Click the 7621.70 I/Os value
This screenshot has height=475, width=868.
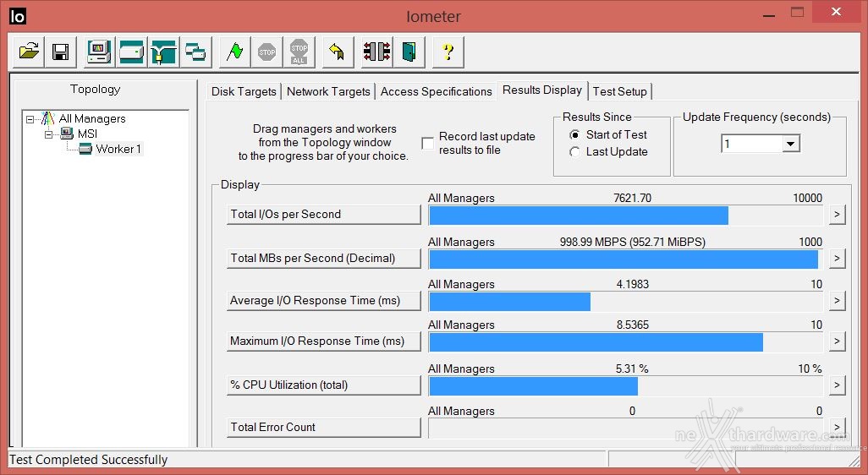[632, 198]
